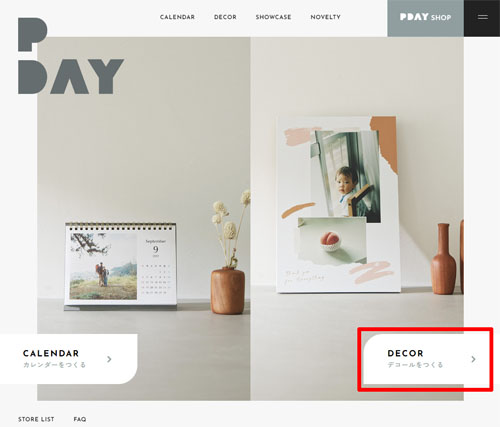Open the PDAY SHOP button
500x427 pixels.
425,18
